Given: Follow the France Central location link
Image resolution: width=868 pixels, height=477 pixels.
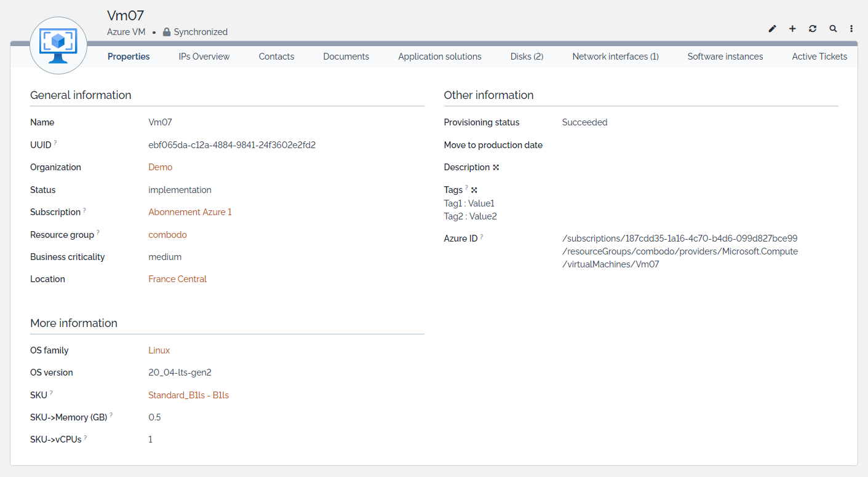Looking at the screenshot, I should tap(177, 279).
